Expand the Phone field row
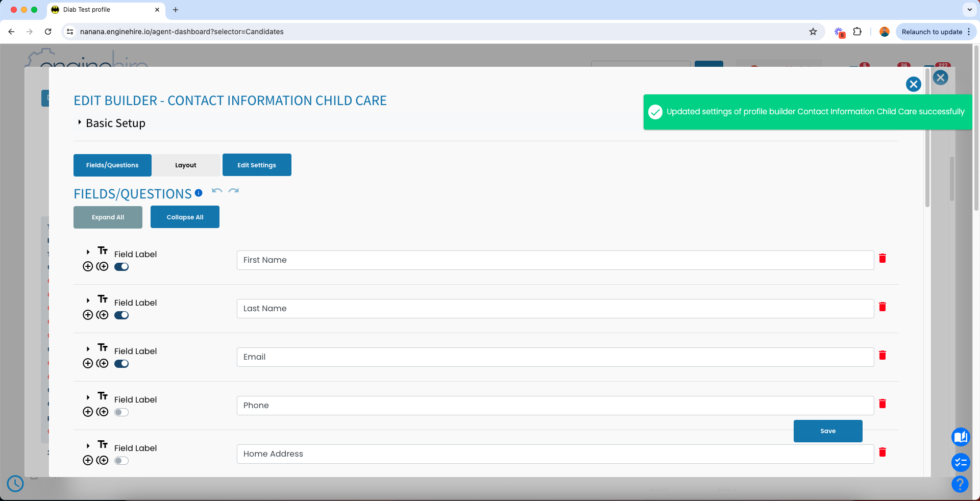 click(88, 397)
